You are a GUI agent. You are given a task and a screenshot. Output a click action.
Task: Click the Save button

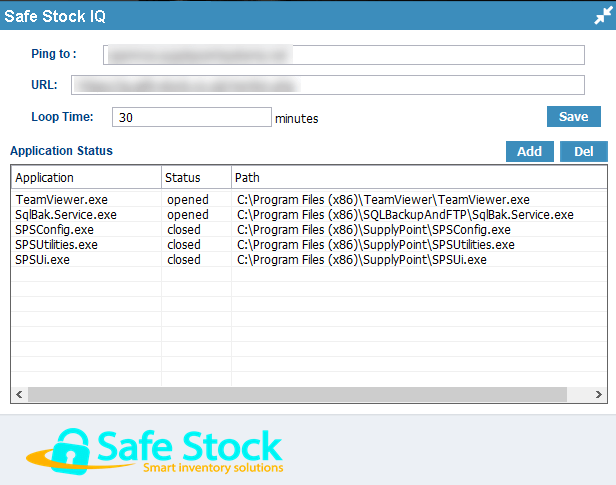(574, 117)
